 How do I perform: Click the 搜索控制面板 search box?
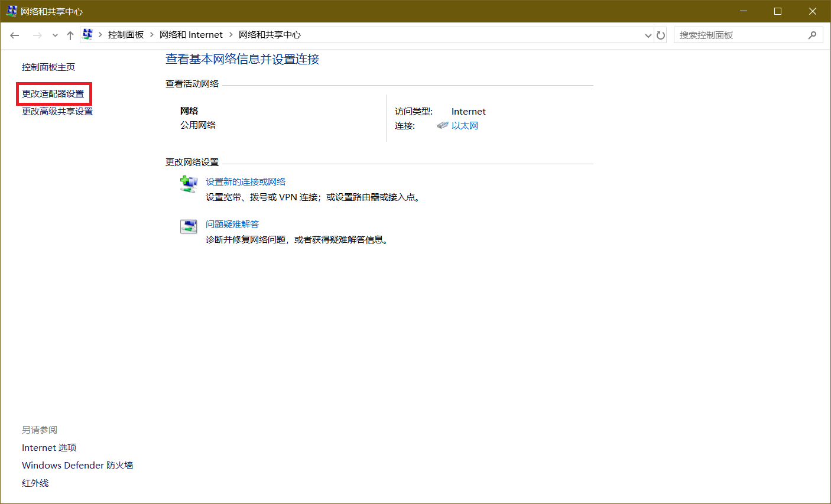click(739, 35)
